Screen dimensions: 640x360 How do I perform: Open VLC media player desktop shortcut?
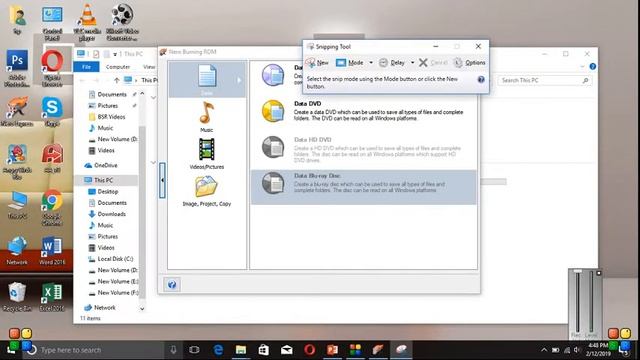pos(87,22)
